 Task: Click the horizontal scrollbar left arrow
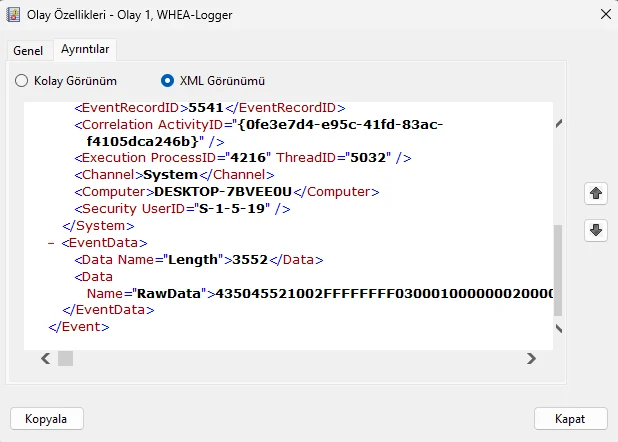46,358
